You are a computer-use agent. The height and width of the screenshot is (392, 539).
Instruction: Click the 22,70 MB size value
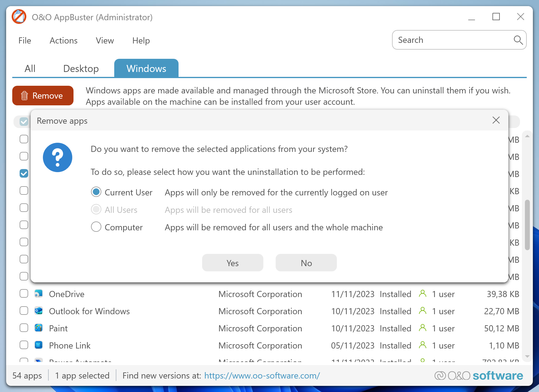coord(502,311)
